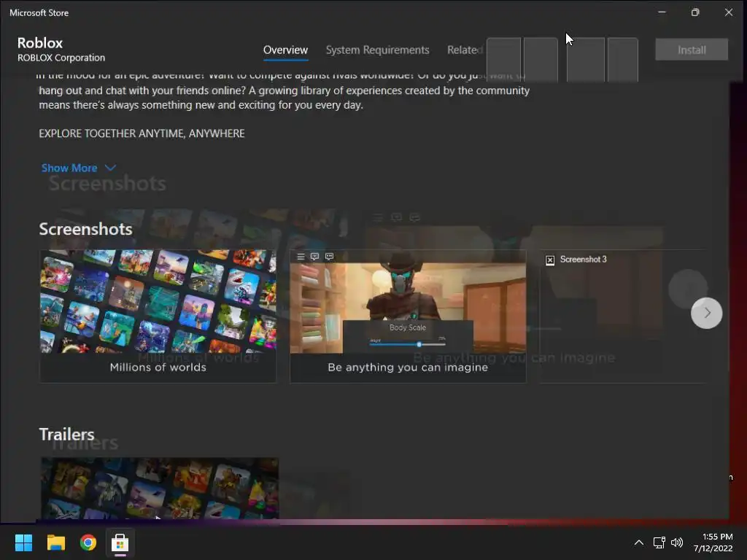Open the System Requirements tab
This screenshot has height=560, width=747.
tap(377, 50)
